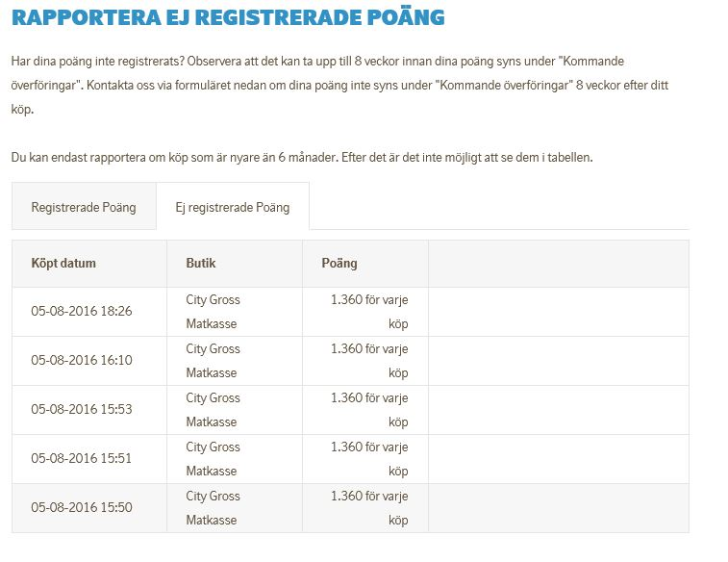Select the purchase dated 05-08-2016 16:10
Viewport: 728px width, 562px height.
82,361
